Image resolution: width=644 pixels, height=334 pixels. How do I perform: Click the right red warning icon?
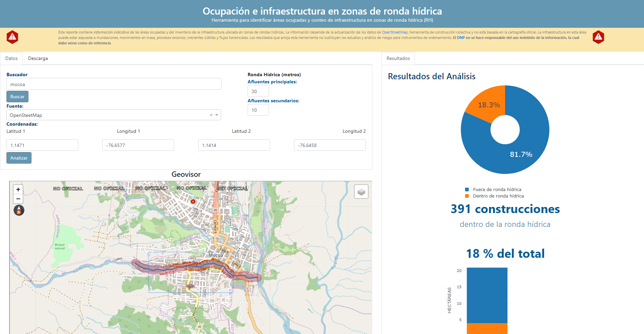(x=598, y=37)
